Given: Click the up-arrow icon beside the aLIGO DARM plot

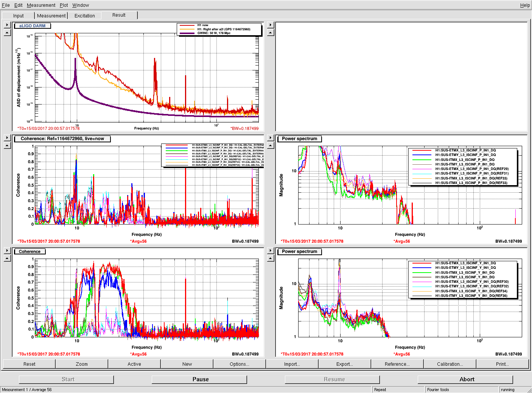Looking at the screenshot, I should coord(7,33).
